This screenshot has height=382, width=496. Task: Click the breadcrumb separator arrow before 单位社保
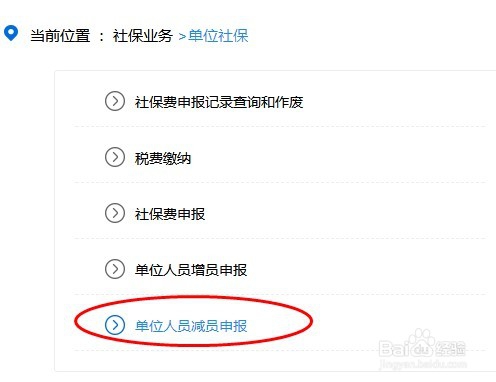[x=182, y=36]
